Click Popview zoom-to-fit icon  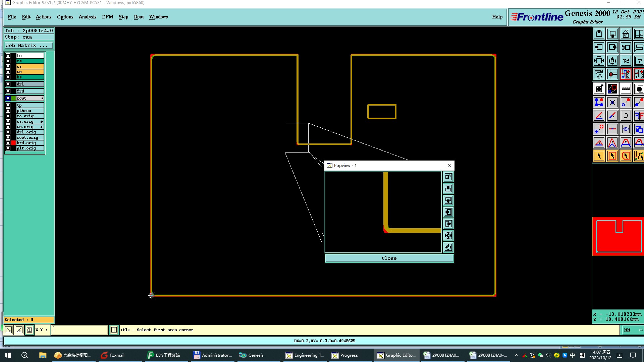448,236
